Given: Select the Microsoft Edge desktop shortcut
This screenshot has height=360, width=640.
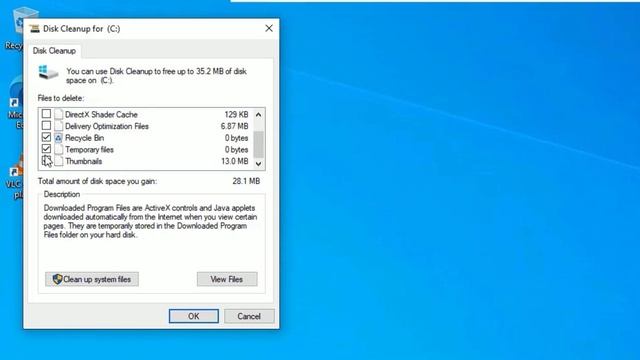Looking at the screenshot, I should (16, 102).
